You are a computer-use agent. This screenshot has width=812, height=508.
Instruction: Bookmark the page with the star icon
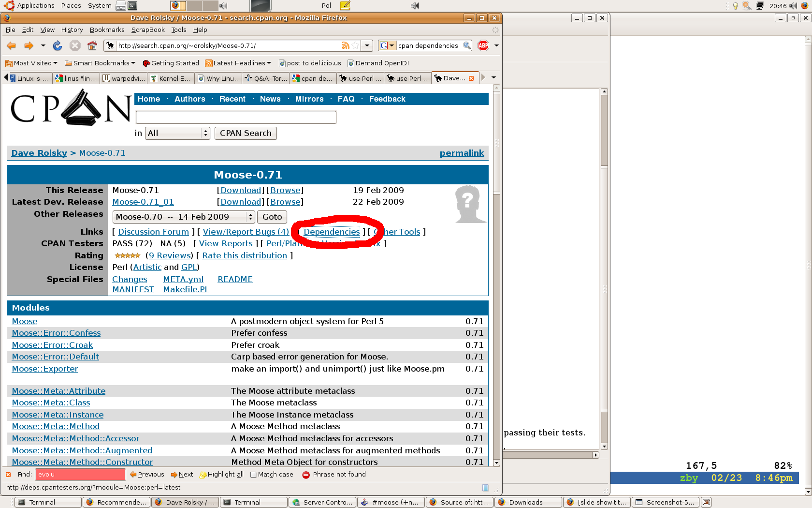pos(355,45)
